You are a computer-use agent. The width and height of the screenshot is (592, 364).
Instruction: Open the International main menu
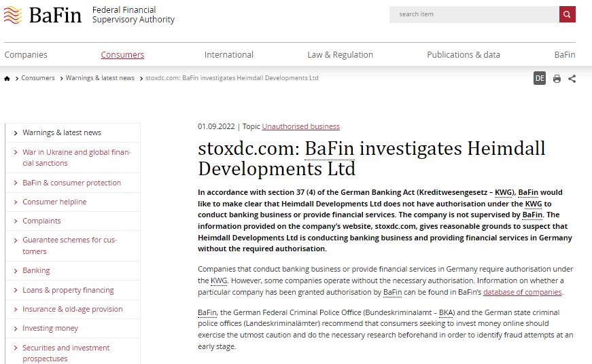(229, 55)
